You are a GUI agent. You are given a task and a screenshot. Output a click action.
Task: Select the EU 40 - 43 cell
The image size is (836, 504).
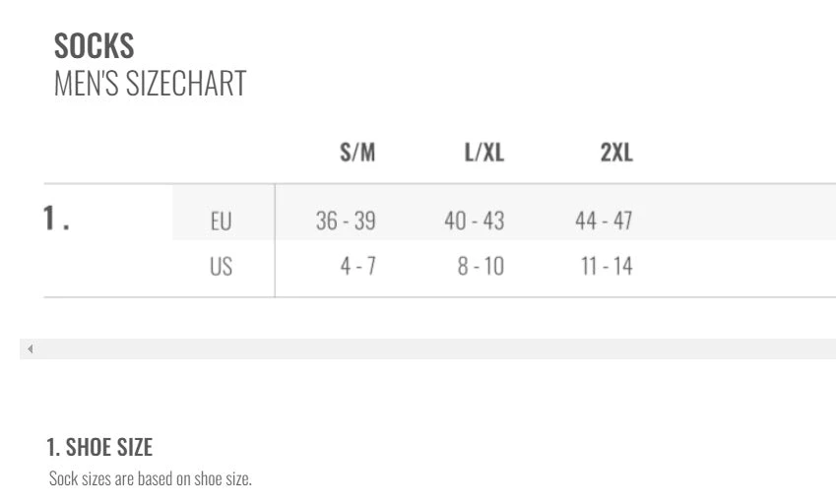tap(474, 221)
